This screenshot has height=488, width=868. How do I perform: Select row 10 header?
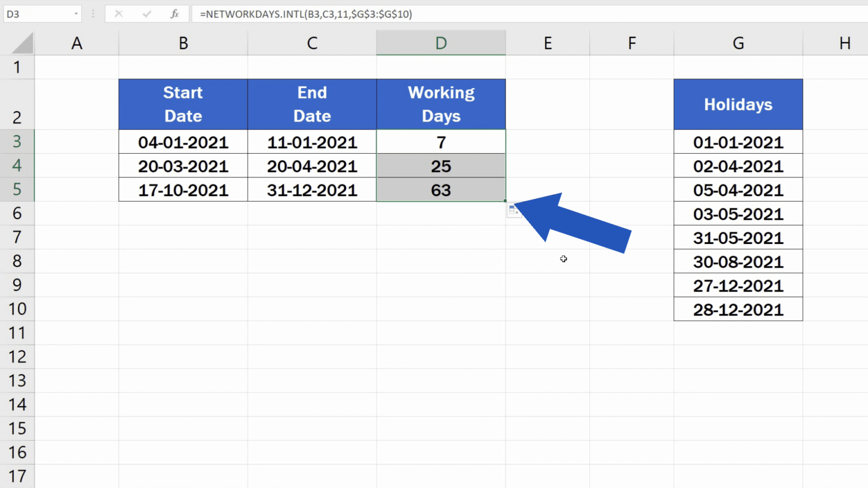[x=17, y=309]
